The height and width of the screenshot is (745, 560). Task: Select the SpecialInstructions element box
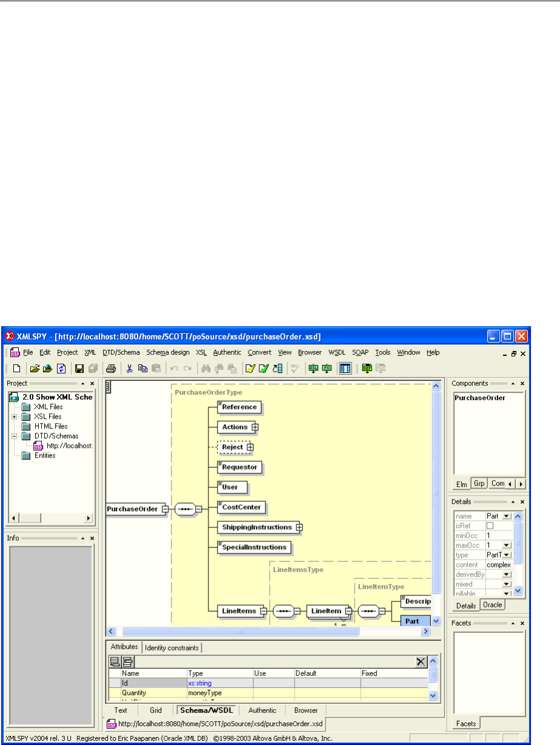click(254, 547)
